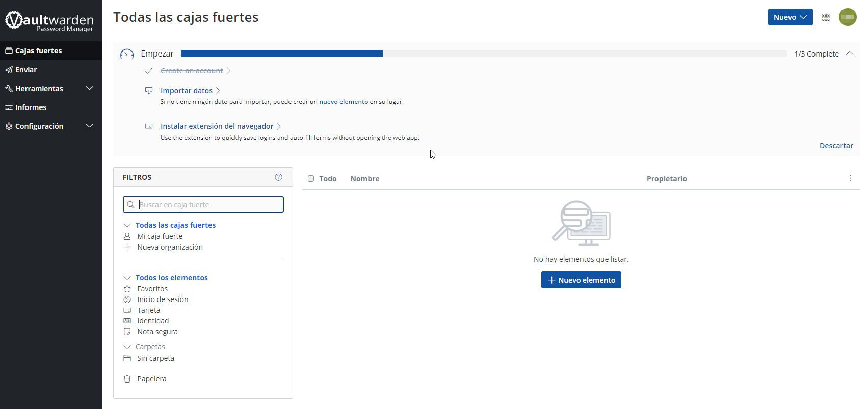Click the Buscar en caja fuerte field
This screenshot has width=868, height=409.
[x=209, y=205]
